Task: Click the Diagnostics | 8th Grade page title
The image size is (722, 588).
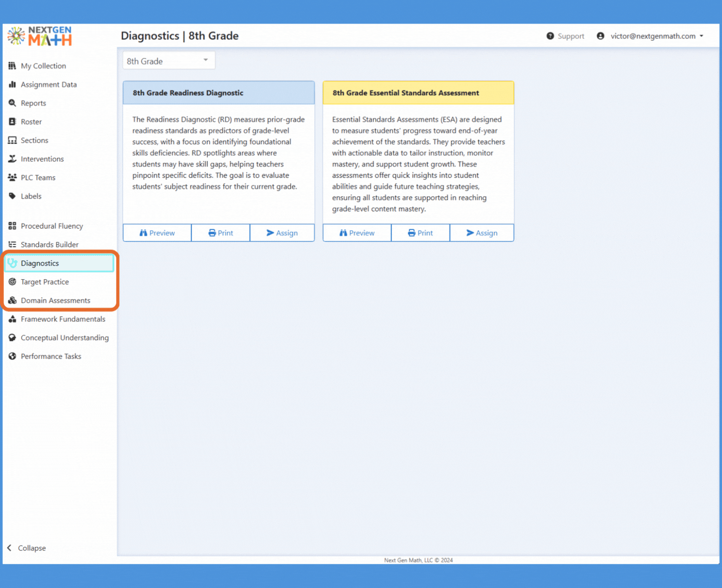Action: click(x=180, y=36)
